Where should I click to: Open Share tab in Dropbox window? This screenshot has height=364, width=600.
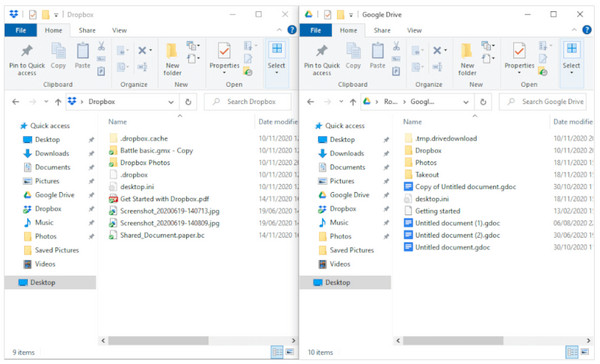click(87, 30)
